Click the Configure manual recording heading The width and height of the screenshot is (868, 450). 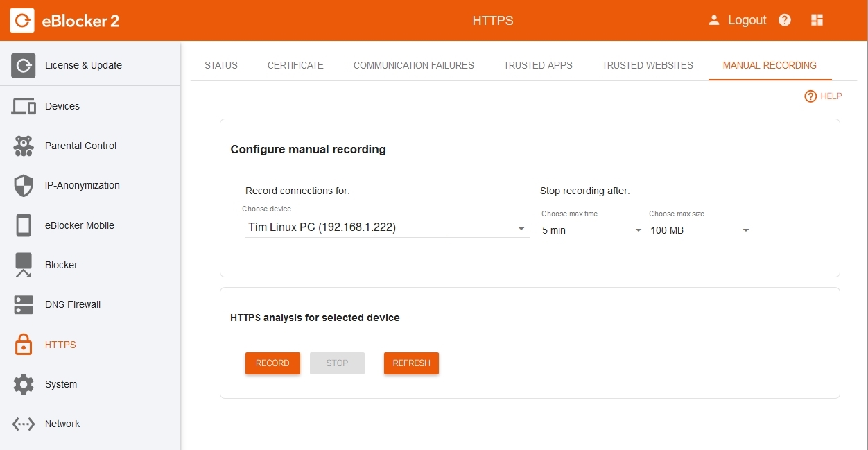pos(308,149)
